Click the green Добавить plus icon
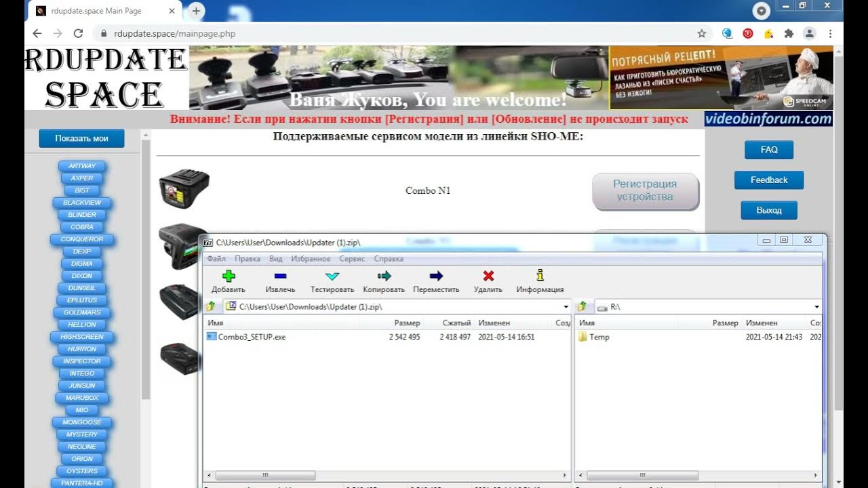868x488 pixels. pos(229,276)
